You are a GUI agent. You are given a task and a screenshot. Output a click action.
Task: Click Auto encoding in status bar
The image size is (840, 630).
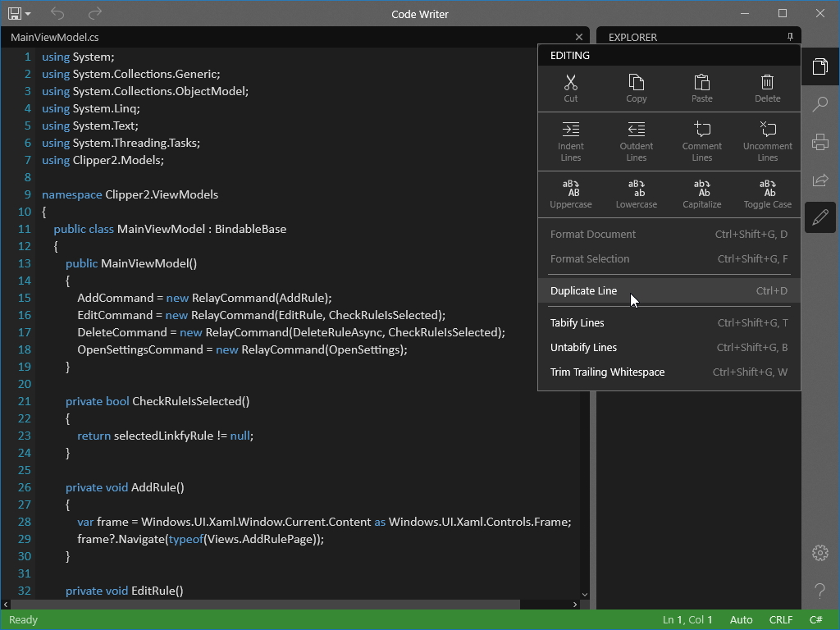pos(742,620)
